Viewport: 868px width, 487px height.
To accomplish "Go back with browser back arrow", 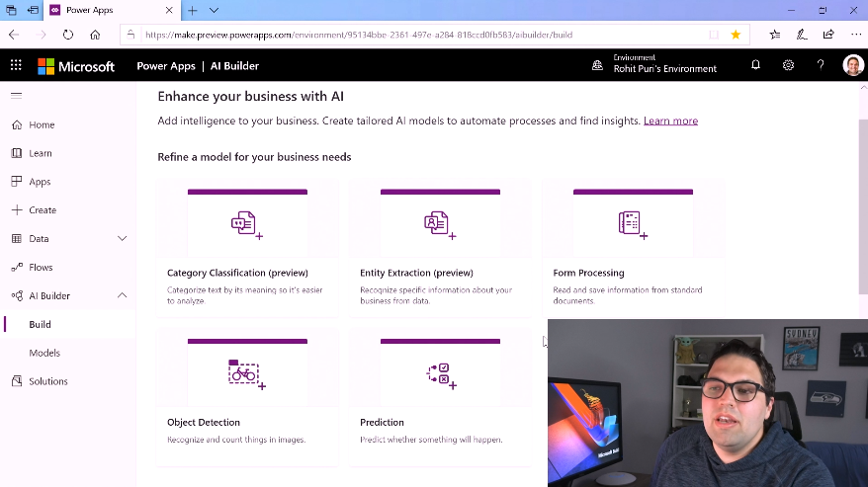I will pos(14,35).
